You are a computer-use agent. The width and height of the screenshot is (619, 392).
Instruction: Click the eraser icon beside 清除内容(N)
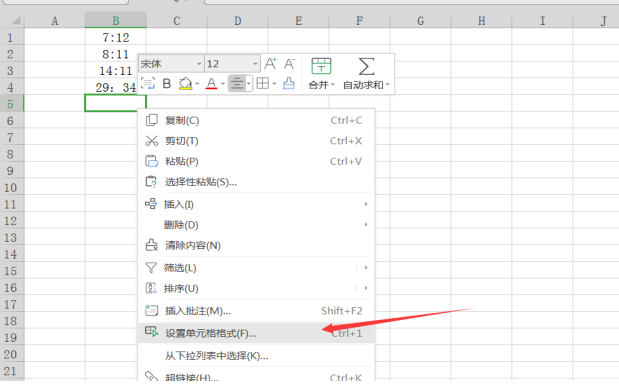(x=152, y=245)
